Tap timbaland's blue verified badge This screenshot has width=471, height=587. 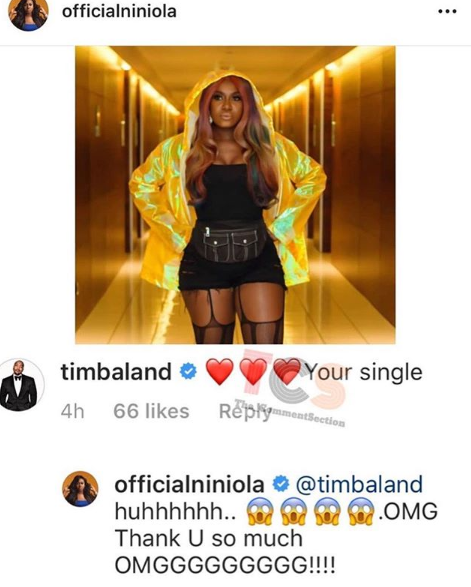188,372
